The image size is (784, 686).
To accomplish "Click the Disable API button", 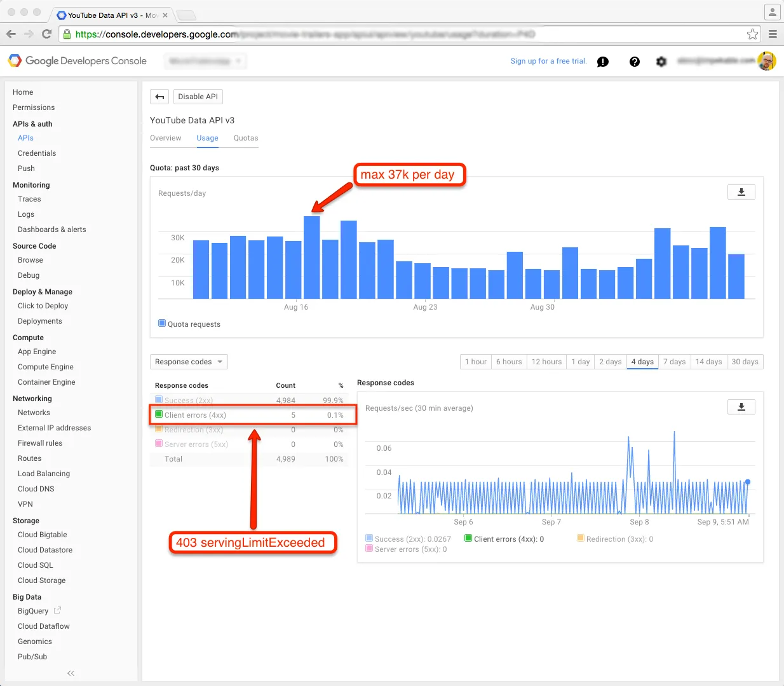I will (x=198, y=97).
